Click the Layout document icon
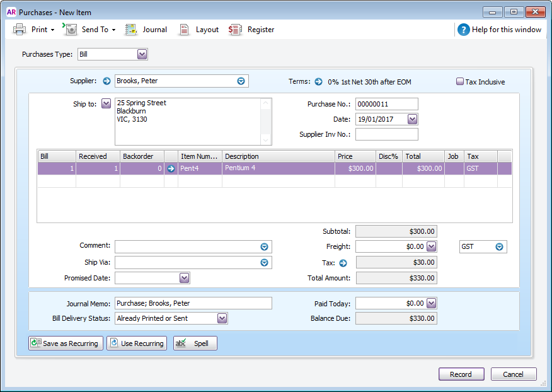Screen dimensions: 552x392 pos(185,29)
